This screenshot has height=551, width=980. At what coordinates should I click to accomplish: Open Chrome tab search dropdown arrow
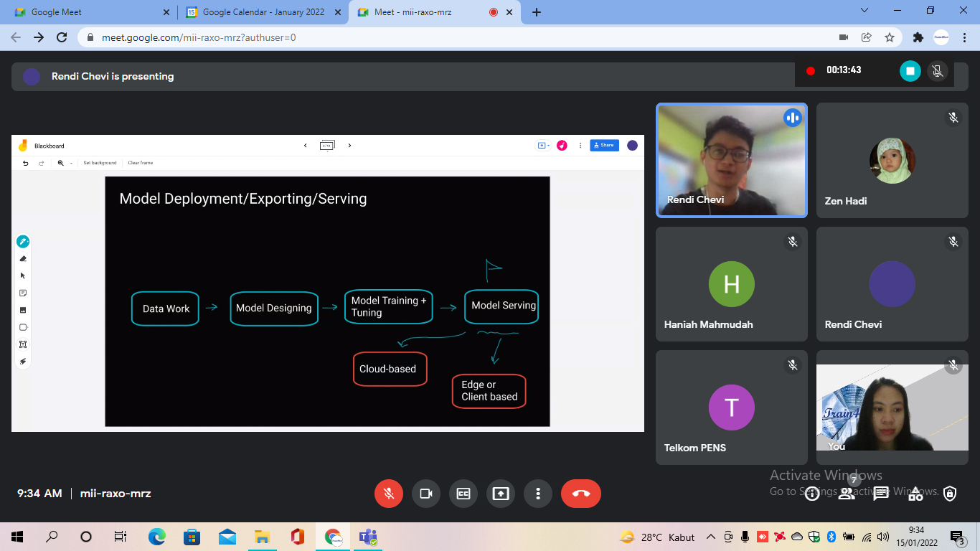[864, 11]
